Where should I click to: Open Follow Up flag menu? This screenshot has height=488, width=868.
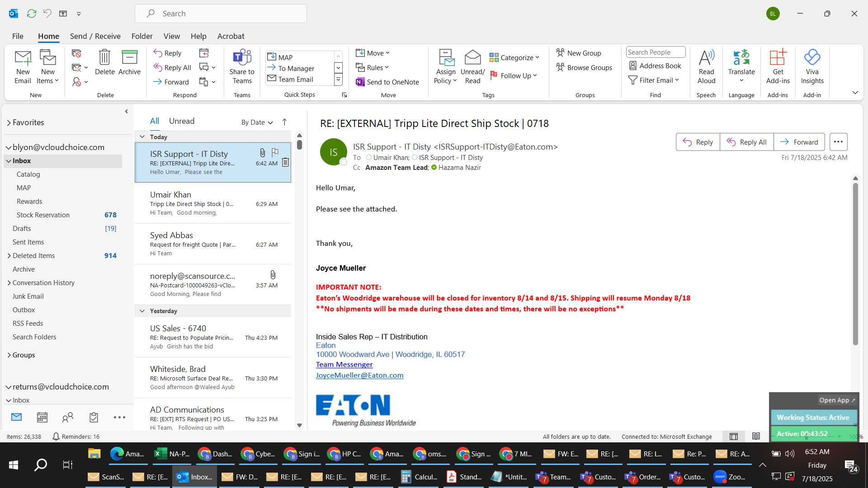(x=513, y=75)
